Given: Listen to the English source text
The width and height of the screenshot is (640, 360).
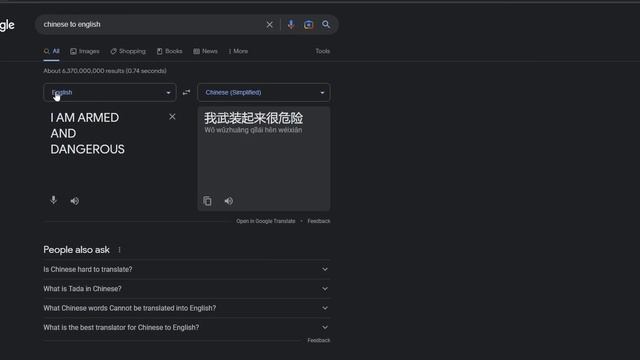Looking at the screenshot, I should (75, 201).
